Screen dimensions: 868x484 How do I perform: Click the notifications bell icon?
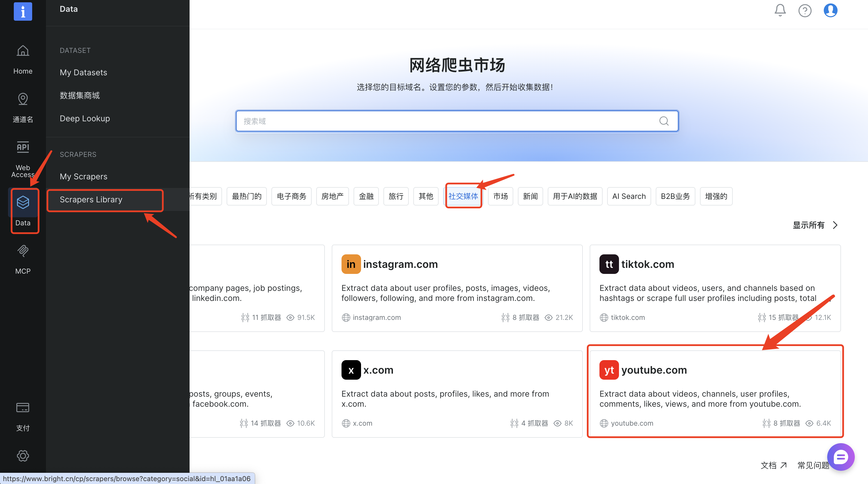coord(780,10)
